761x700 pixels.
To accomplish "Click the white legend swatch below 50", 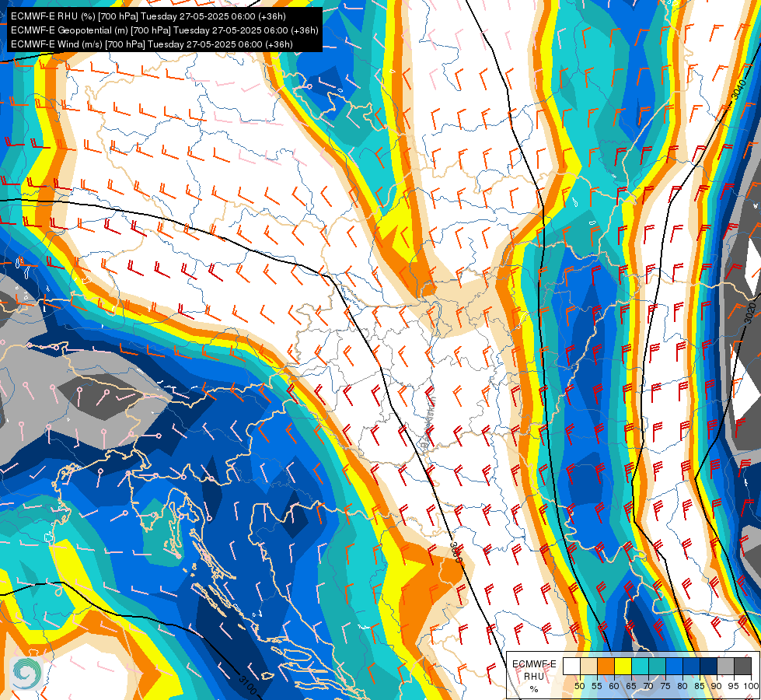I will pyautogui.click(x=571, y=666).
